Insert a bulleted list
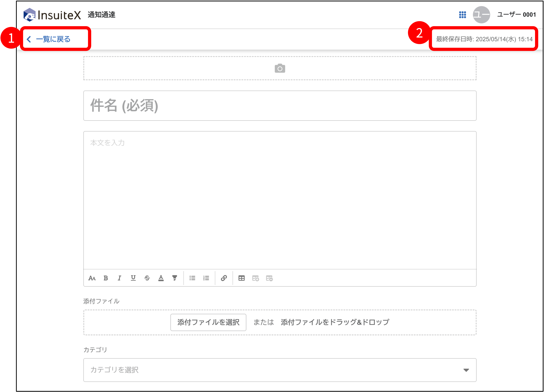The width and height of the screenshot is (544, 392). pyautogui.click(x=192, y=278)
